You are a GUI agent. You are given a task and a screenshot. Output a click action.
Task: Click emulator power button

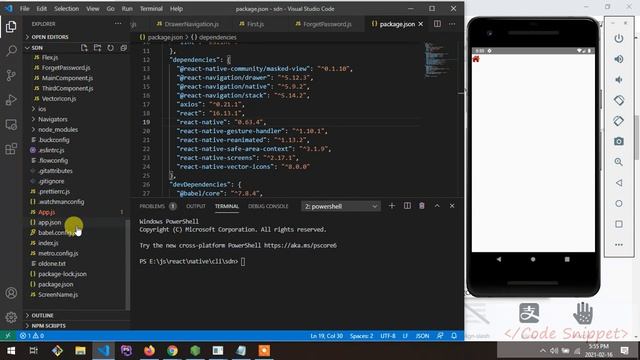coord(619,38)
